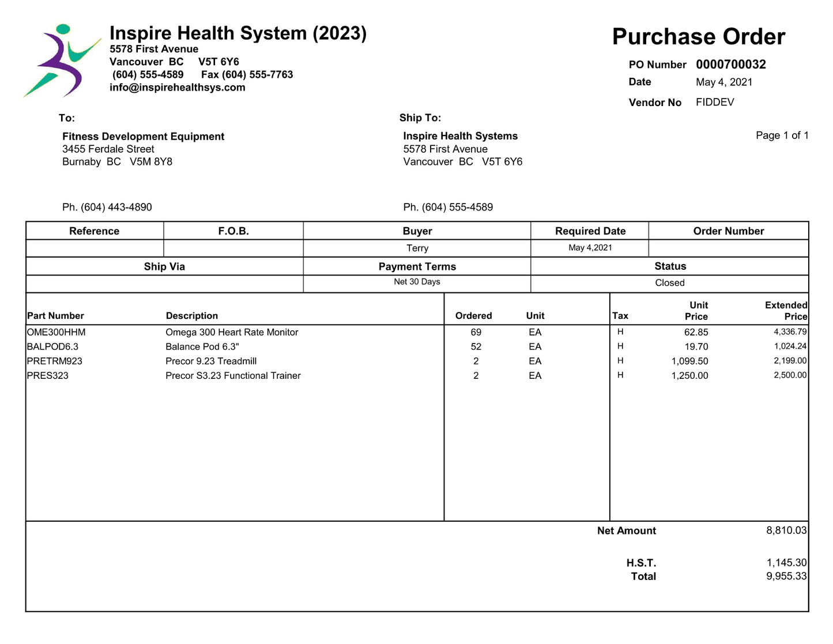Click description Precor 9.23 Treadmill
Image resolution: width=833 pixels, height=644 pixels.
point(211,361)
